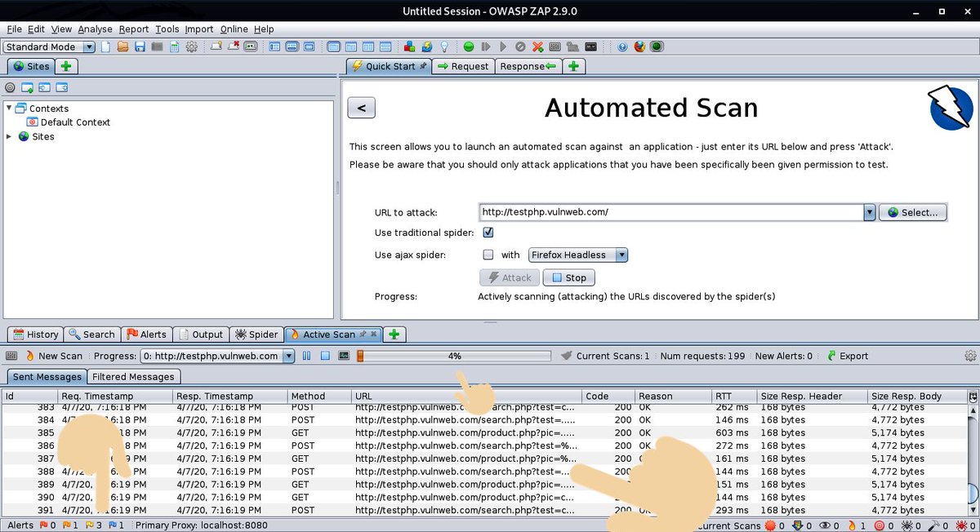Viewport: 980px width, 532px height.
Task: Click the table column chooser button
Action: [973, 396]
